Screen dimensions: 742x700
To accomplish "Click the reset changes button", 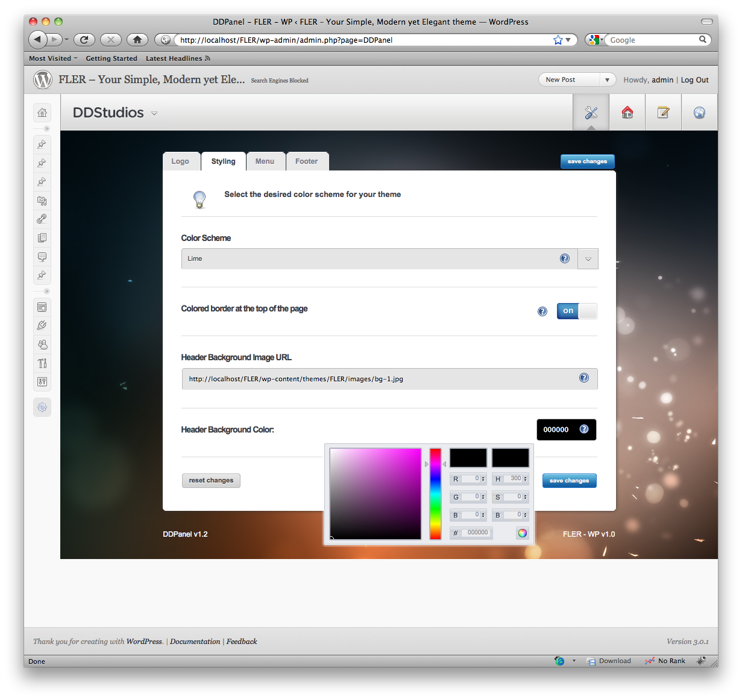I will coord(211,480).
